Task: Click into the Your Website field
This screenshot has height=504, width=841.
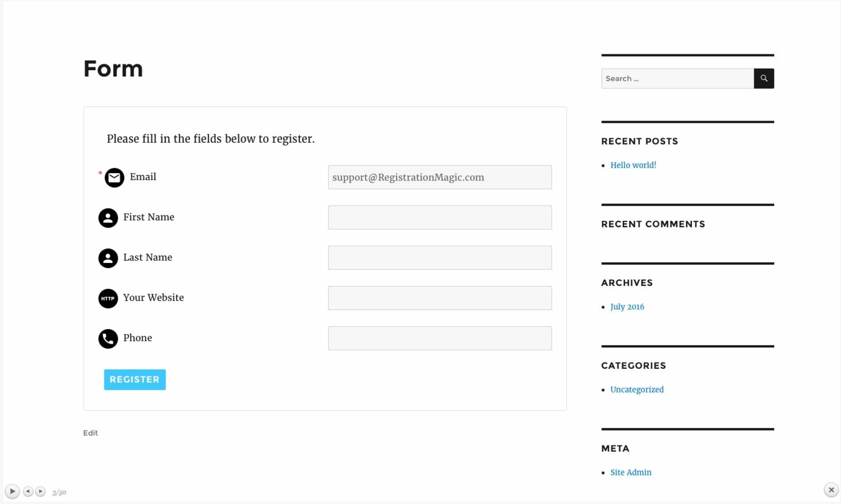Action: click(x=440, y=298)
